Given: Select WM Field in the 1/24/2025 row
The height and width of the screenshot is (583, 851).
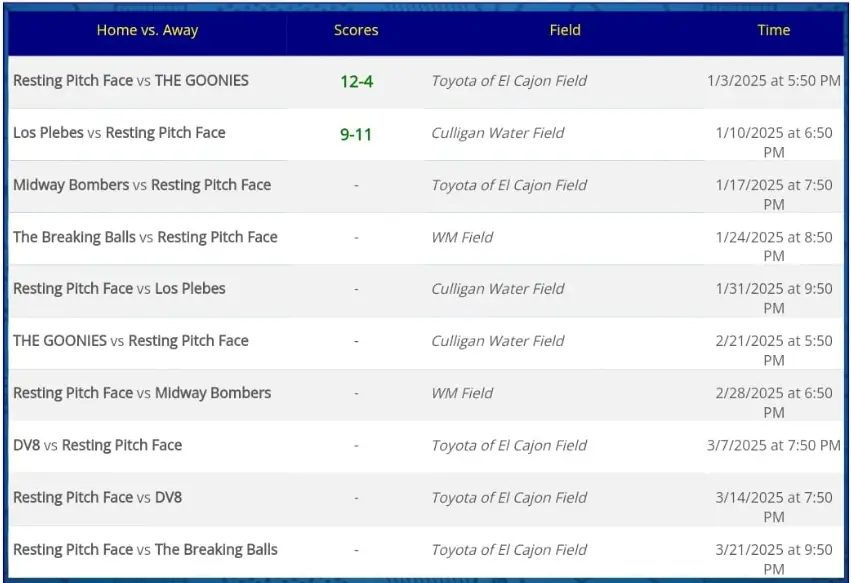Looking at the screenshot, I should pyautogui.click(x=462, y=237).
